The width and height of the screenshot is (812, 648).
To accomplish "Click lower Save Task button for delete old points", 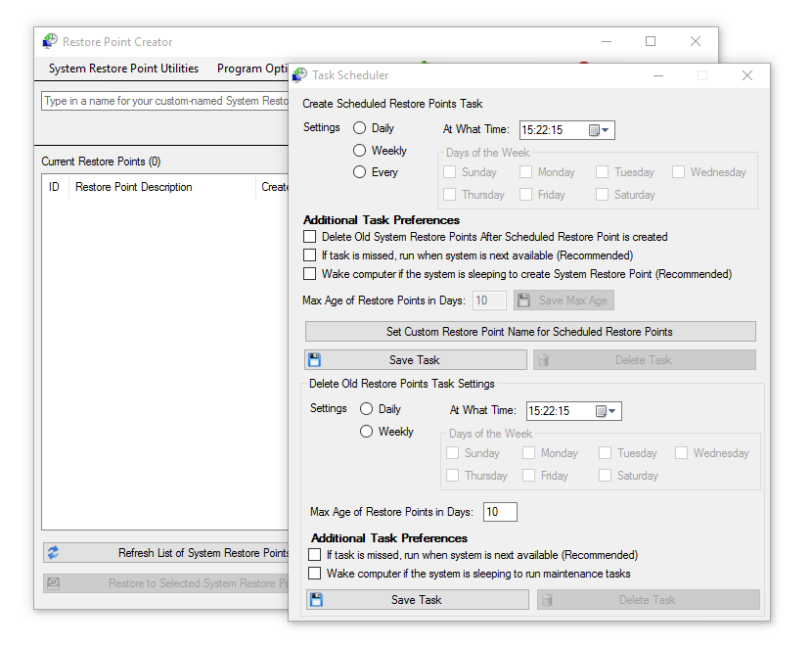I will click(x=418, y=599).
